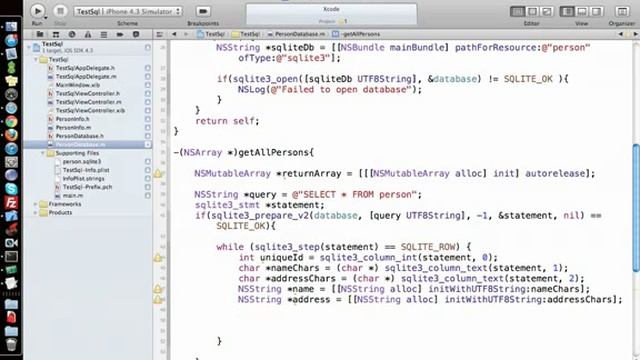Show the Project navigator (folder icon)
Screen dimensions: 640x360
tap(40, 34)
